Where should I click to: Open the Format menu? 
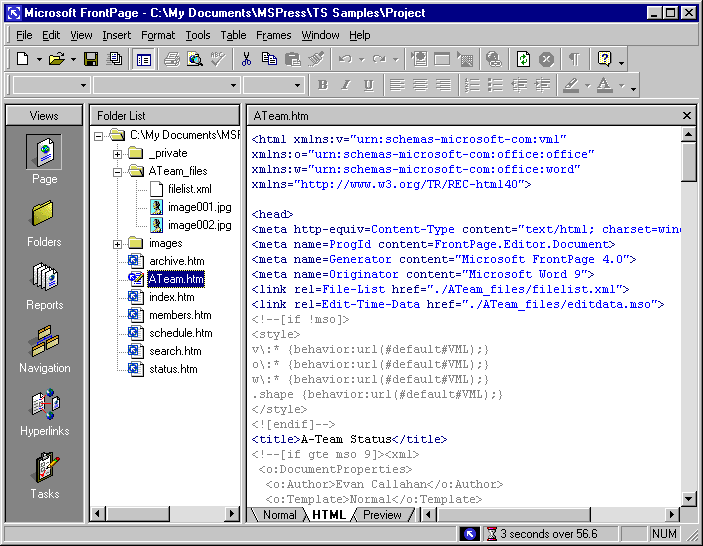tap(158, 35)
